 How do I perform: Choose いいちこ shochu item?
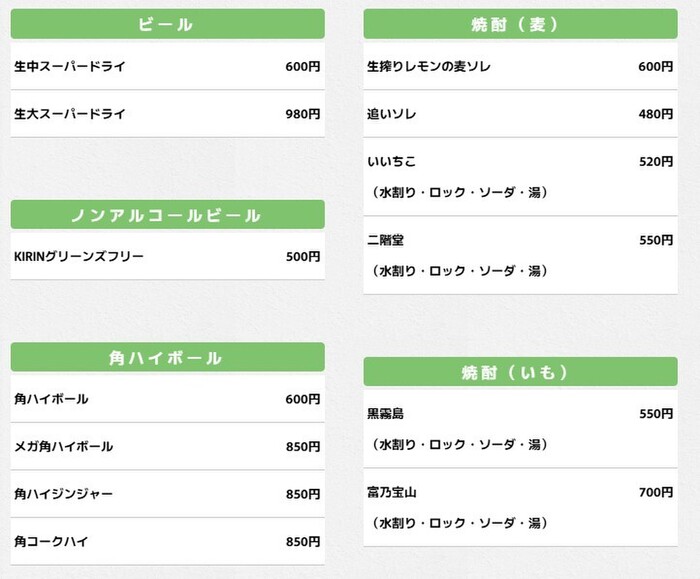(x=391, y=161)
